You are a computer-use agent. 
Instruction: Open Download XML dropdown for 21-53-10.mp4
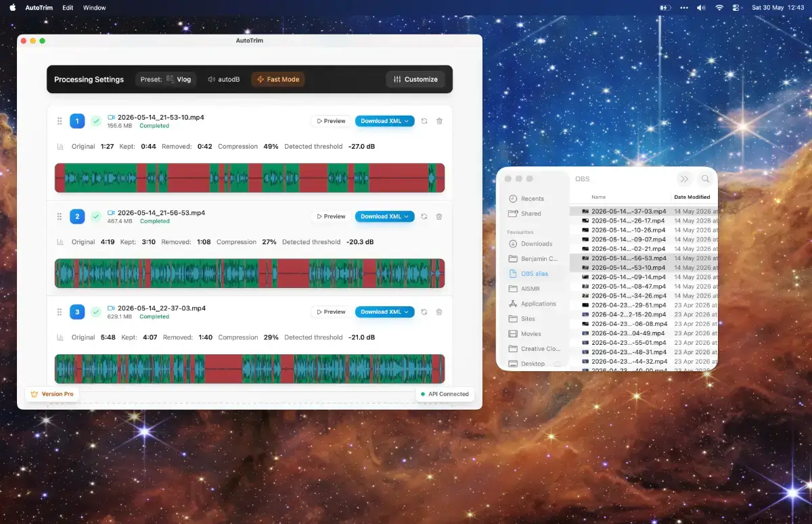[384, 121]
